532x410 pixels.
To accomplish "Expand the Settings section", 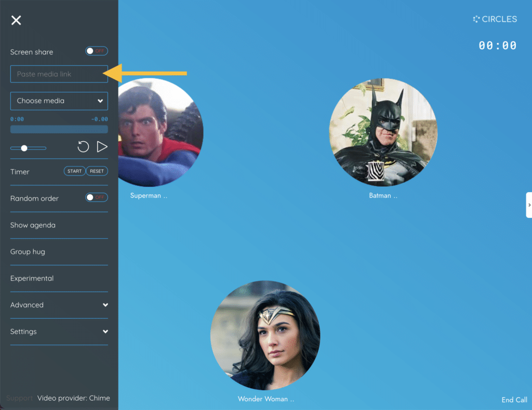I will 59,332.
